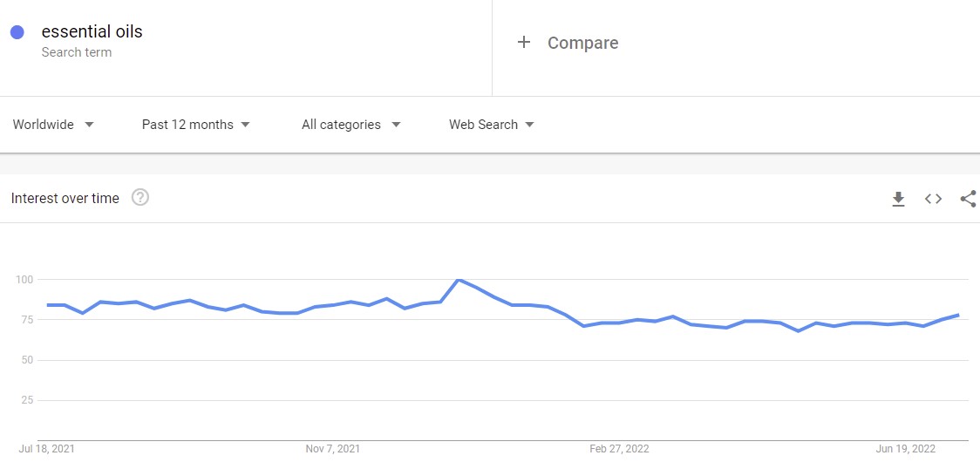The image size is (980, 469).
Task: Expand the Worldwide region dropdown
Action: pos(54,125)
